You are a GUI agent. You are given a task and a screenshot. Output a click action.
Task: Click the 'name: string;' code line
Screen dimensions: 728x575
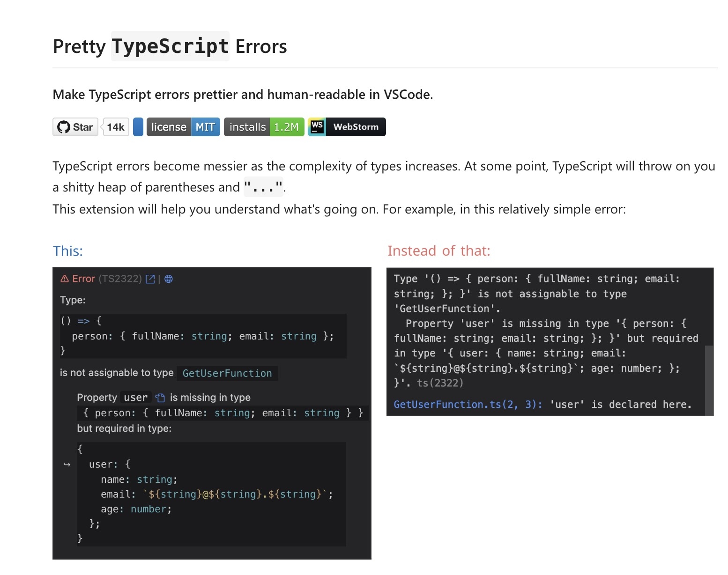coord(139,479)
